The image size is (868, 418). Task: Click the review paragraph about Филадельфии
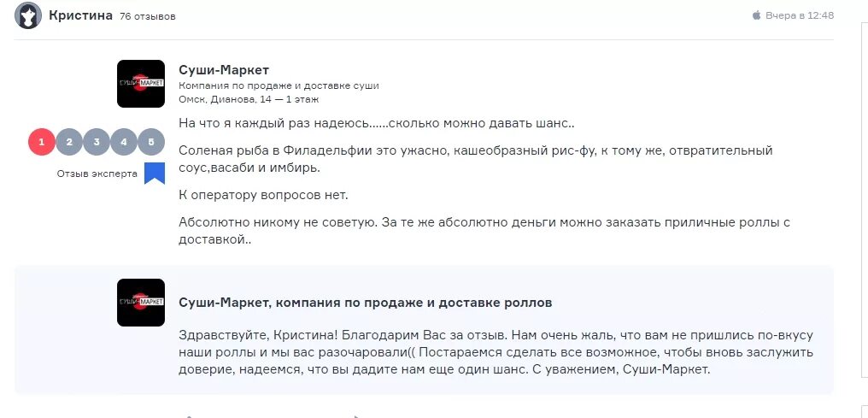tap(476, 159)
